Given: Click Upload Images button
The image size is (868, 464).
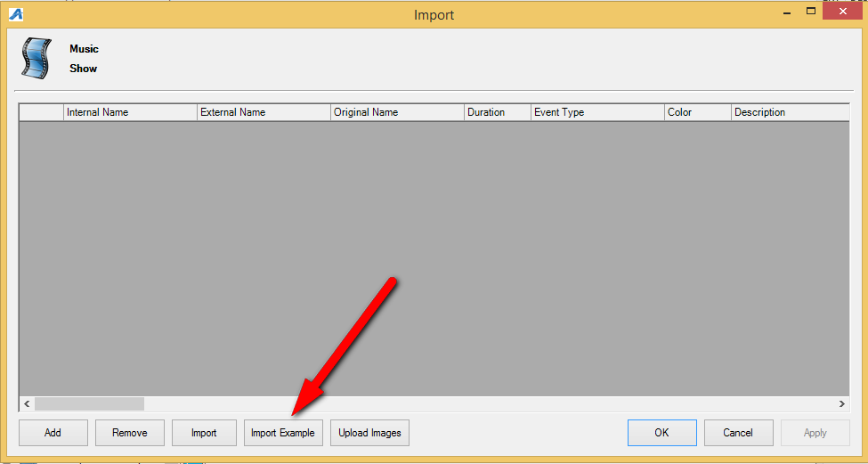Looking at the screenshot, I should (x=369, y=433).
